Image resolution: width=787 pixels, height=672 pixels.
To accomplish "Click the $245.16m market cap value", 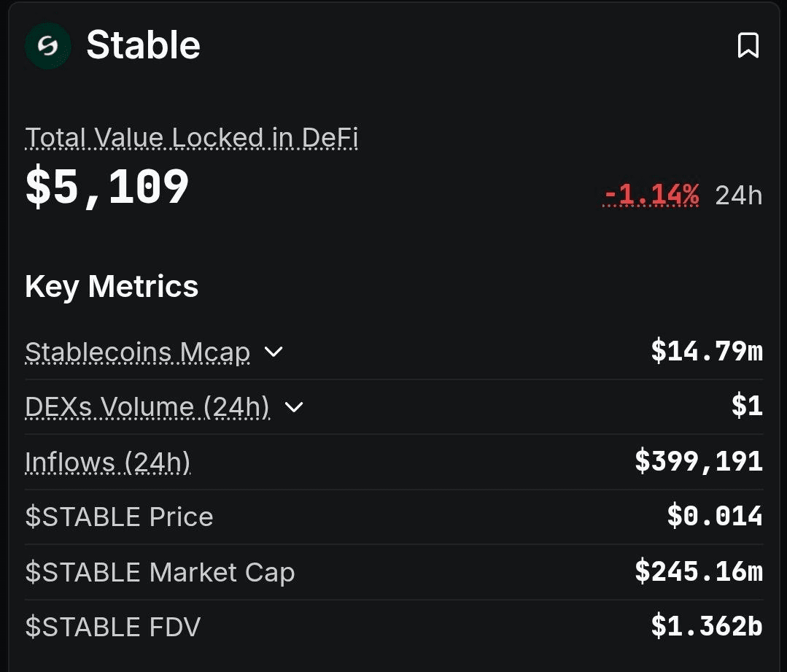I will tap(699, 571).
